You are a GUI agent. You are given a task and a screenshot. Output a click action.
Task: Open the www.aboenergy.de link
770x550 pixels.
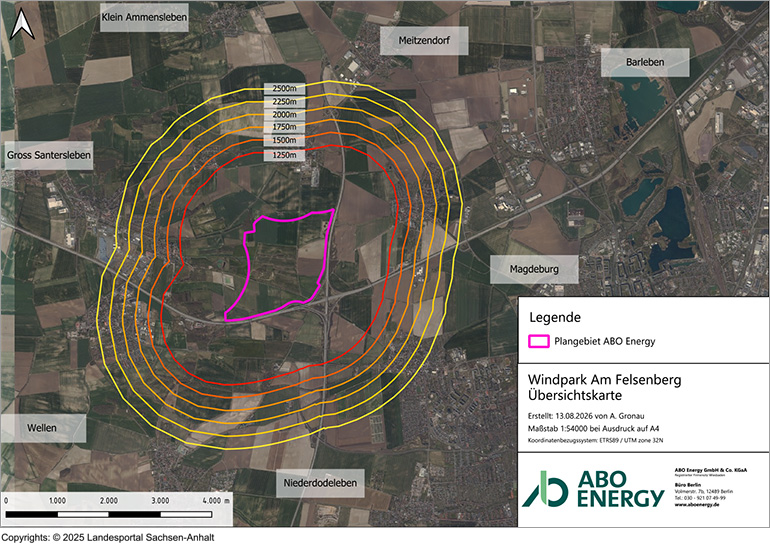click(696, 505)
